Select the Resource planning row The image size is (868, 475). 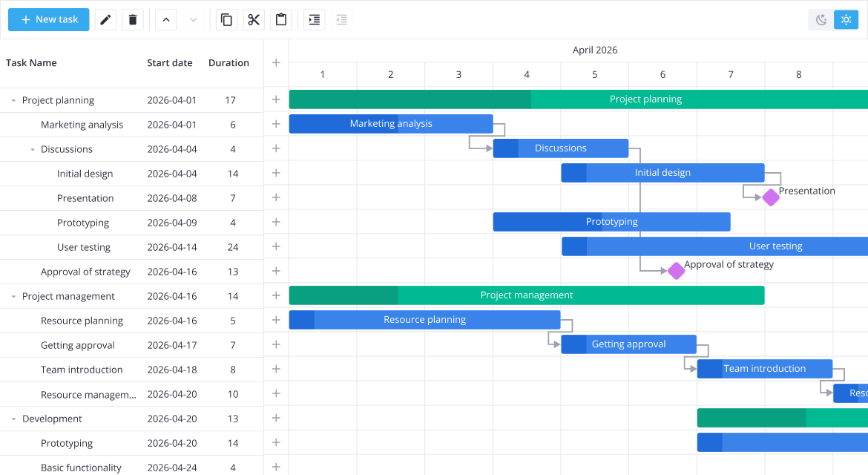click(x=82, y=320)
